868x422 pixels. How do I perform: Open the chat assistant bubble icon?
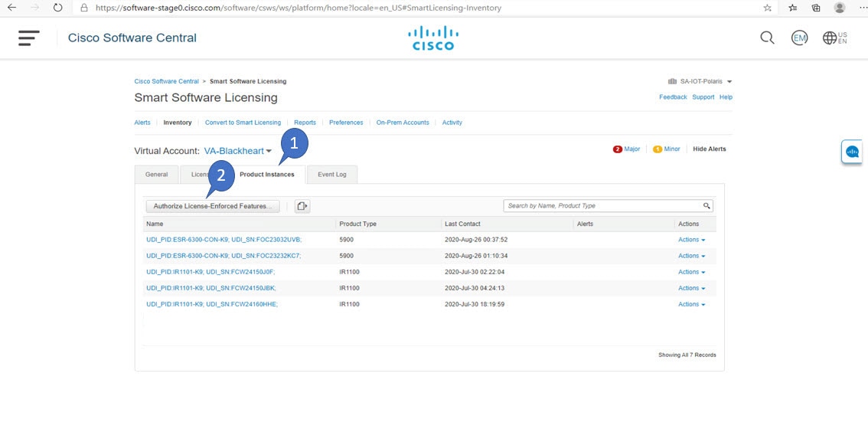click(851, 152)
